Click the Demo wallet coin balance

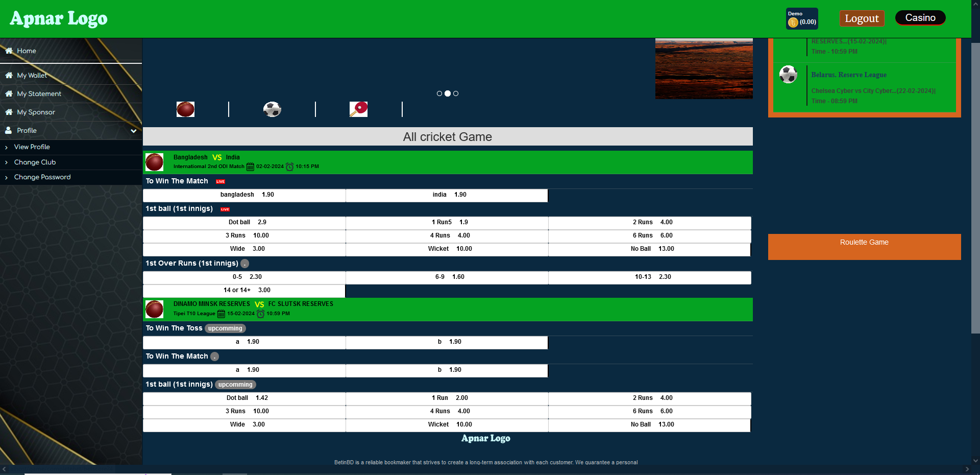(802, 19)
